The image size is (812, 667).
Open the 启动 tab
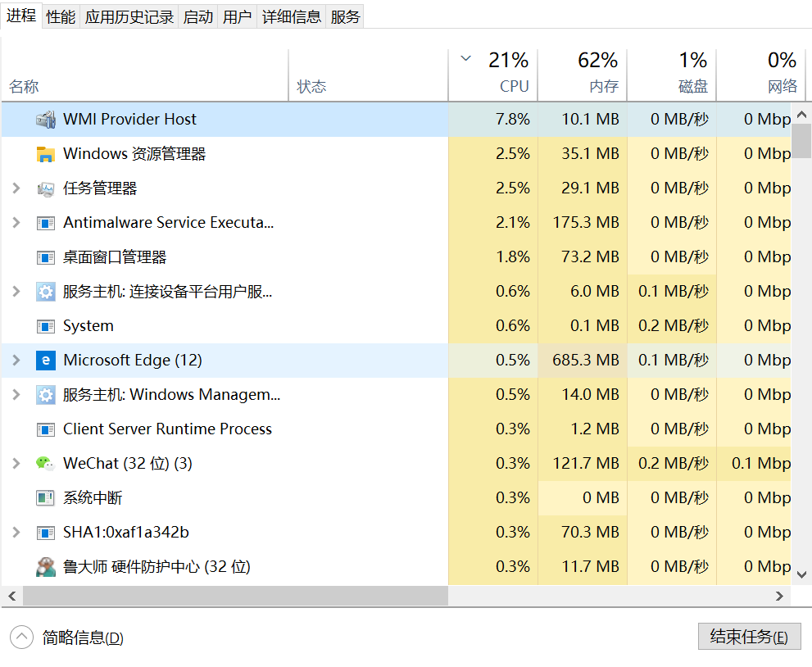[x=198, y=16]
